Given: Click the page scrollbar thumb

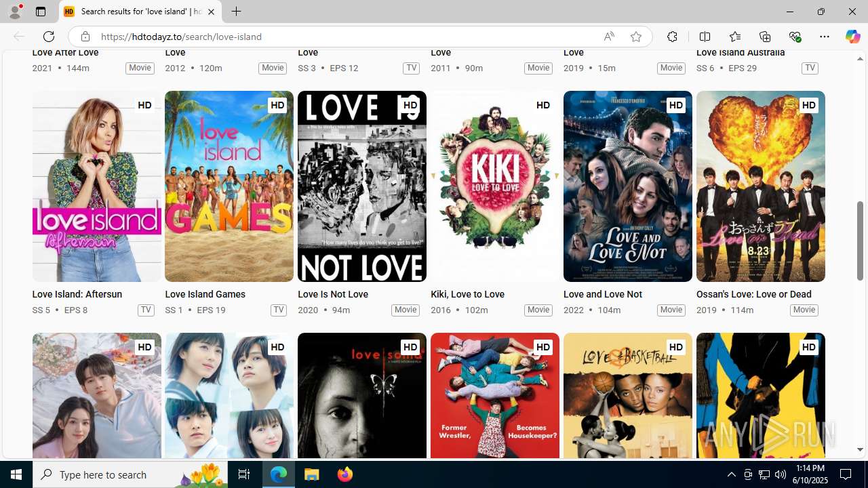Looking at the screenshot, I should click(860, 241).
